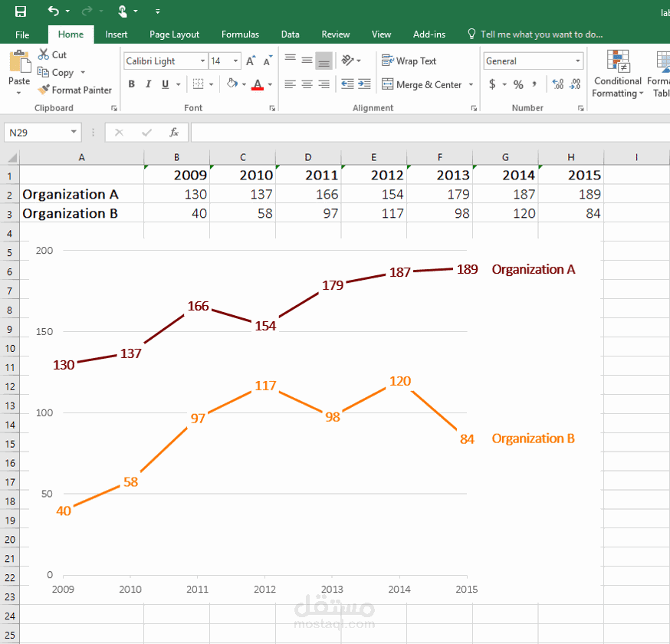670x644 pixels.
Task: Click the Decrease Decimal icon
Action: click(x=575, y=84)
